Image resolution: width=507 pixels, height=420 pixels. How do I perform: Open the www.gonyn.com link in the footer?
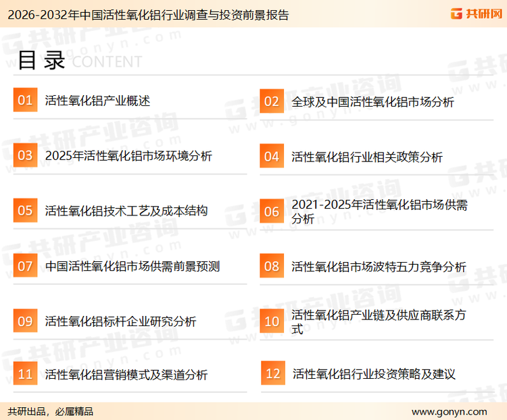pyautogui.click(x=449, y=412)
